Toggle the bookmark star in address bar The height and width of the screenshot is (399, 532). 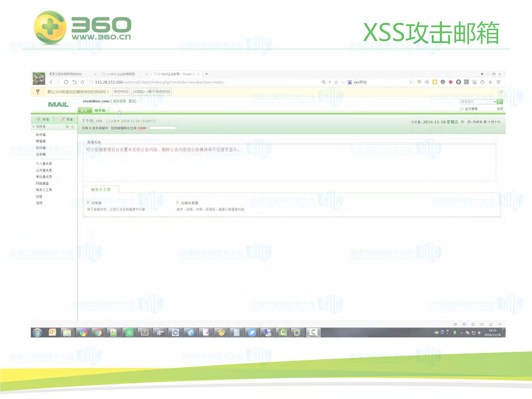coord(336,82)
